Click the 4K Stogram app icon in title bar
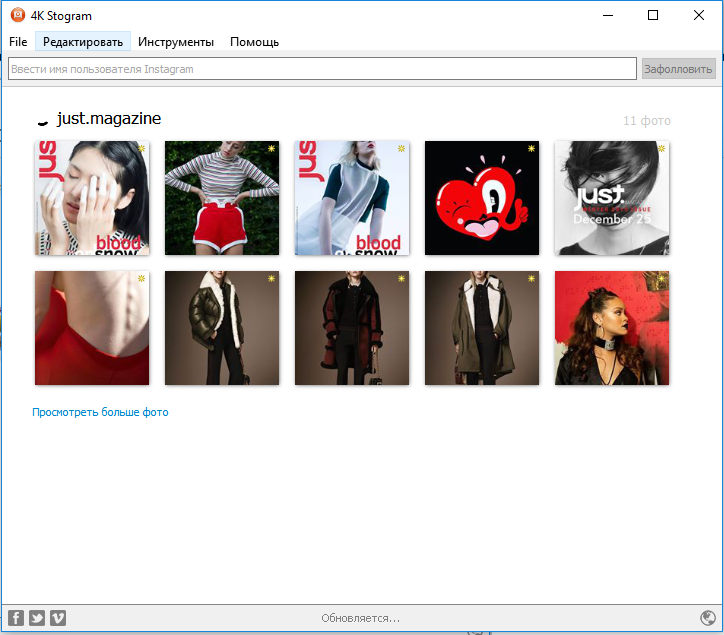The width and height of the screenshot is (724, 635). tap(18, 15)
